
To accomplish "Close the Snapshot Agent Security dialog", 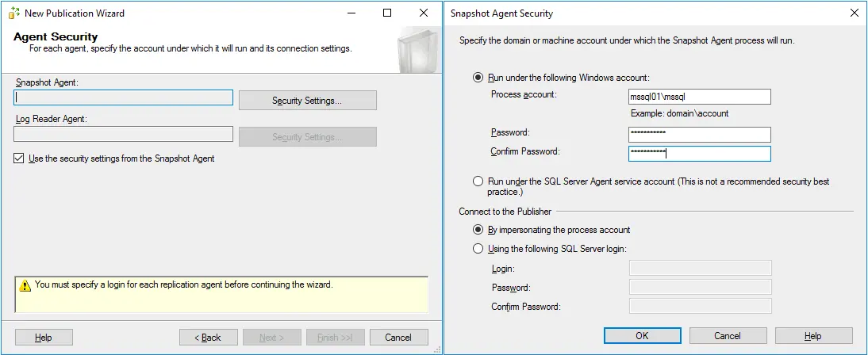I will coord(855,13).
